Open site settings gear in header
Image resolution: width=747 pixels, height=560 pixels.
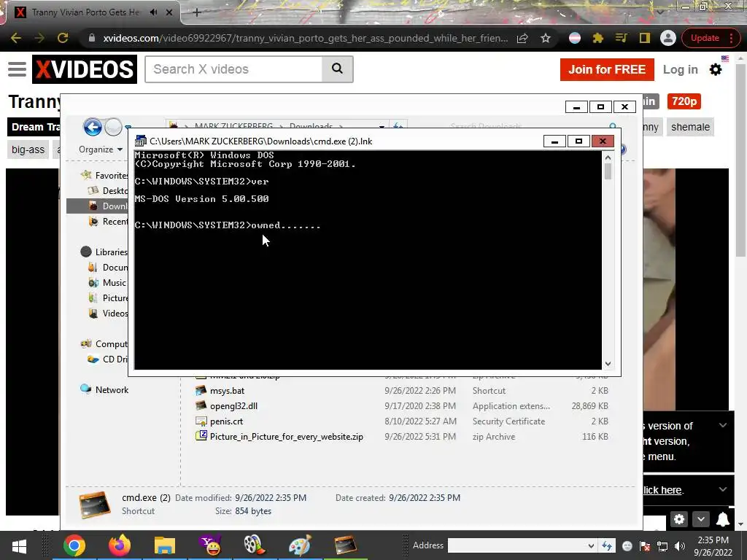coord(716,69)
